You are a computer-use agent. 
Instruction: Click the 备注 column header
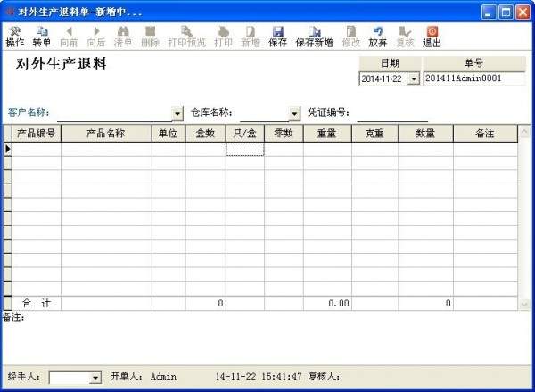pyautogui.click(x=484, y=133)
